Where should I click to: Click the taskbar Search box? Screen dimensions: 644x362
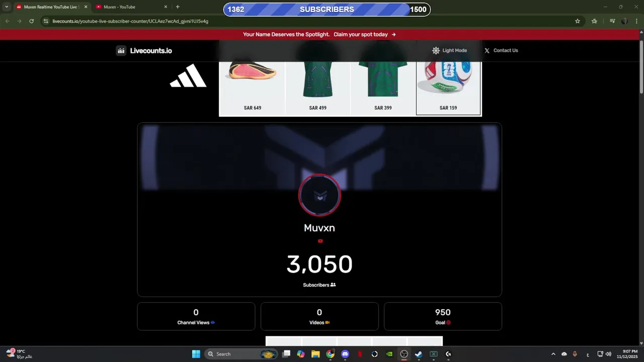click(x=242, y=354)
